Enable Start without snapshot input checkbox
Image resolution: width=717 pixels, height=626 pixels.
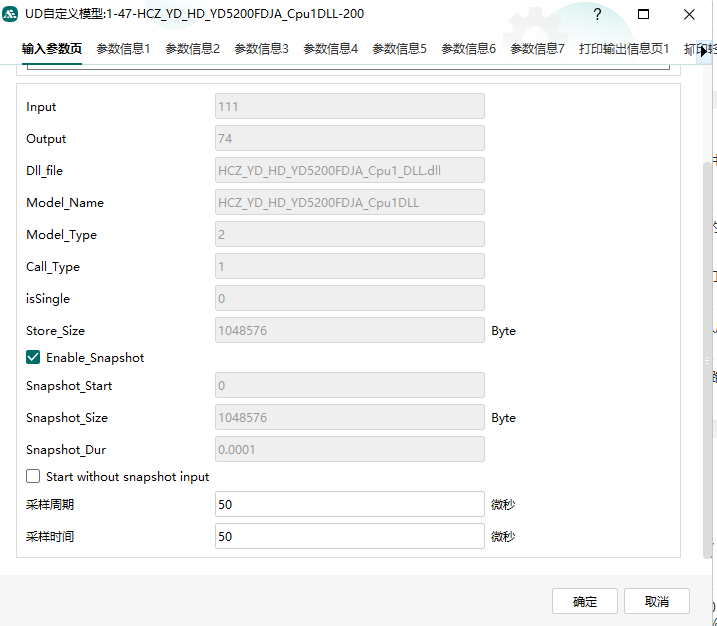[x=33, y=477]
